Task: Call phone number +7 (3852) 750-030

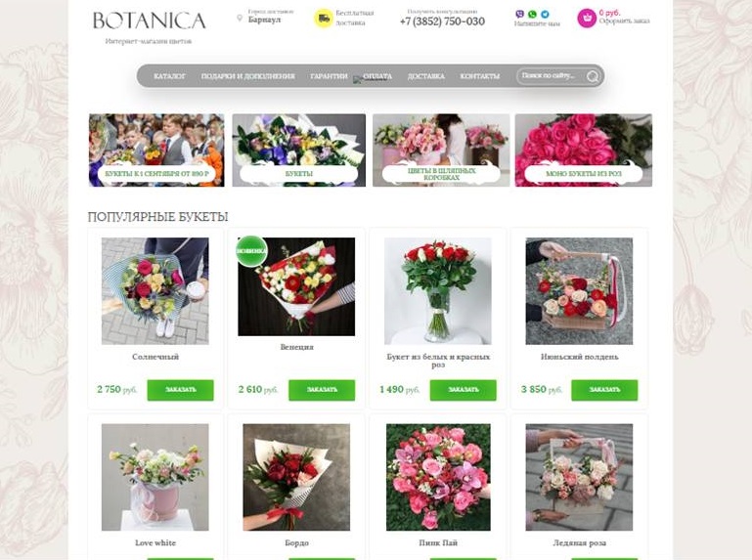Action: 442,22
